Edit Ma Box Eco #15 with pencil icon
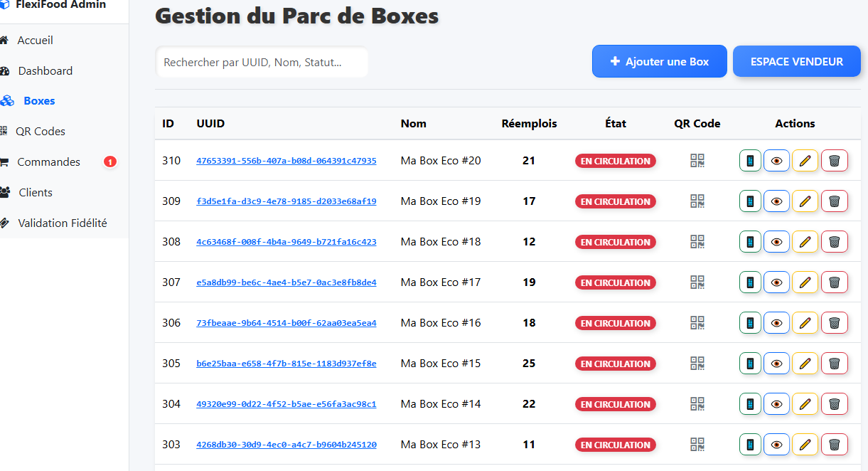868x471 pixels. coord(805,364)
